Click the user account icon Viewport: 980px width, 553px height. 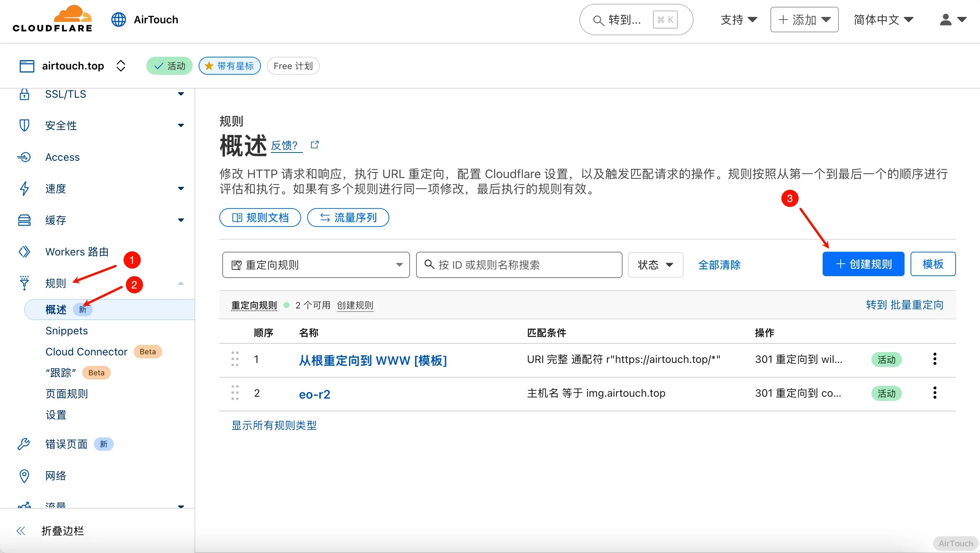pos(945,20)
